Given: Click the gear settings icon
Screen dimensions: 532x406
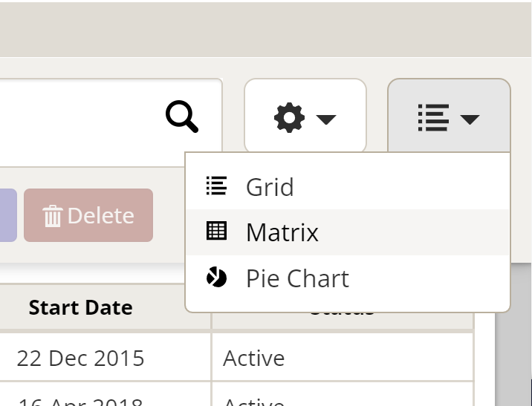Looking at the screenshot, I should (289, 117).
